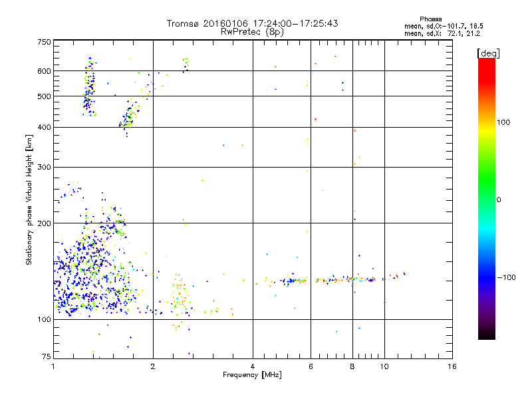
Task: Click the x-axis tick label '10'
Action: [384, 366]
